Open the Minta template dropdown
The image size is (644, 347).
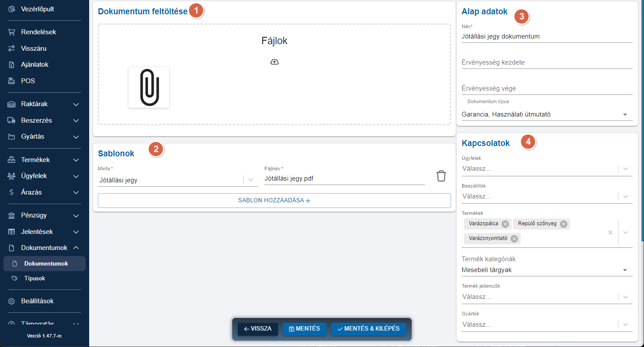[251, 180]
